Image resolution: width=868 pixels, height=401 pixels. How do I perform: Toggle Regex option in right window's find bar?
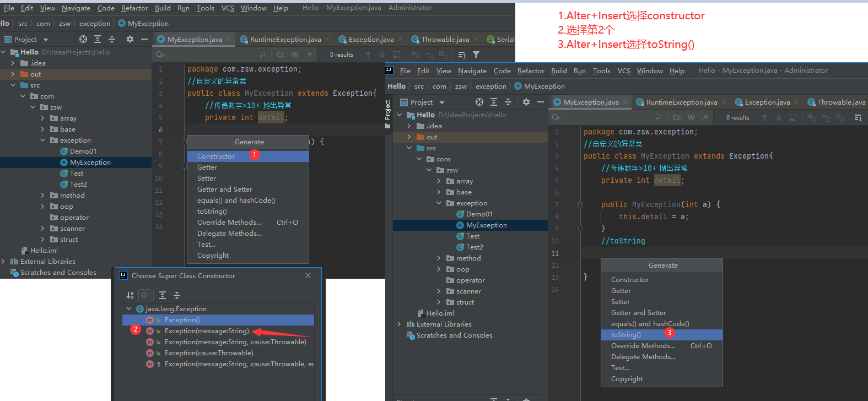[x=705, y=117]
